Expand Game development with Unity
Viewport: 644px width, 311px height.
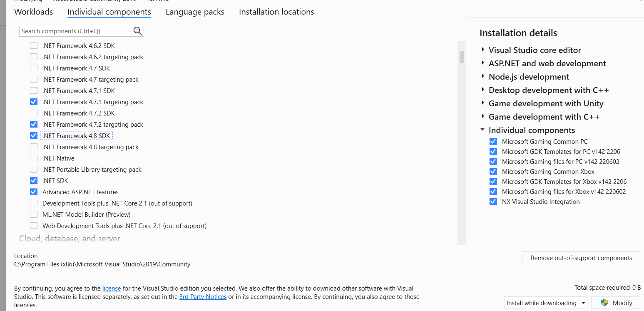tap(483, 103)
